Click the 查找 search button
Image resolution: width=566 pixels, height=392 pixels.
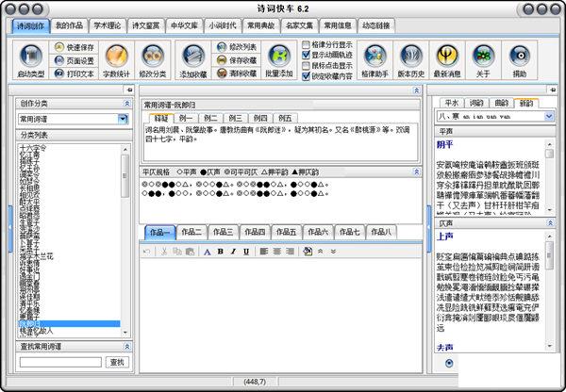click(117, 362)
